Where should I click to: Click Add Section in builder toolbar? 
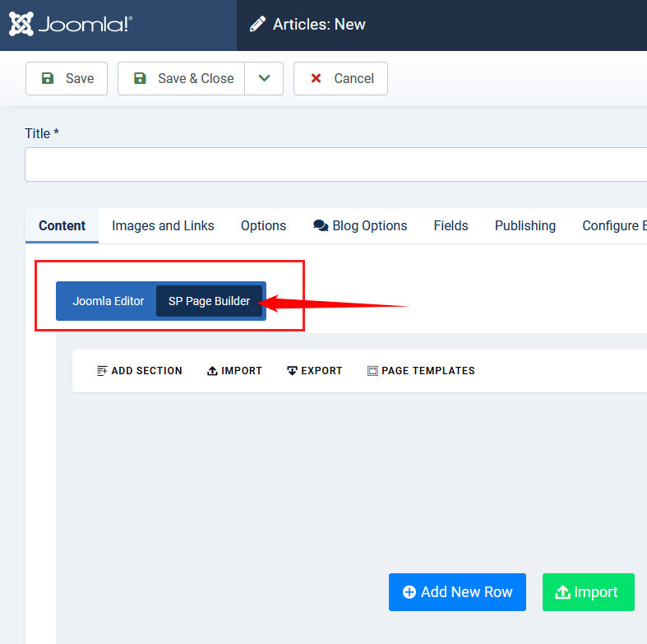tap(139, 371)
